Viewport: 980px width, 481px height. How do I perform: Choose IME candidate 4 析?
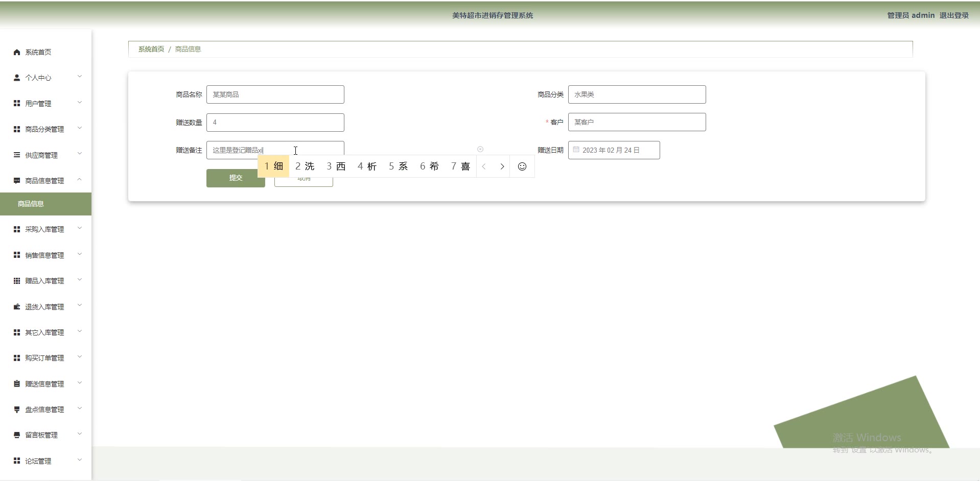point(367,166)
